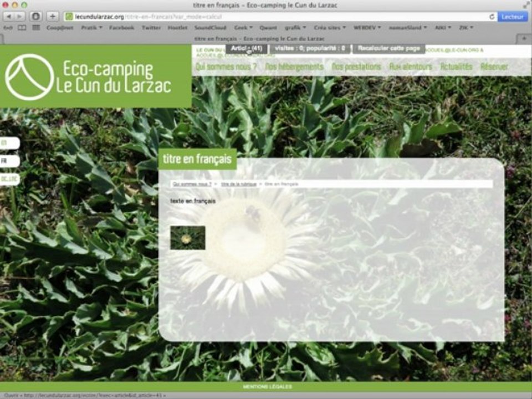Open the first bookmark left of Pratik

pos(60,28)
